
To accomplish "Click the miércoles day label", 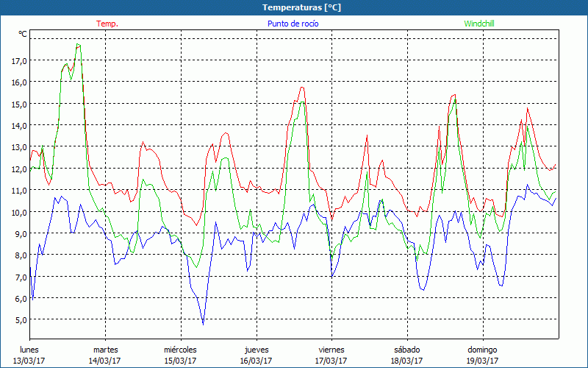I will click(x=180, y=350).
